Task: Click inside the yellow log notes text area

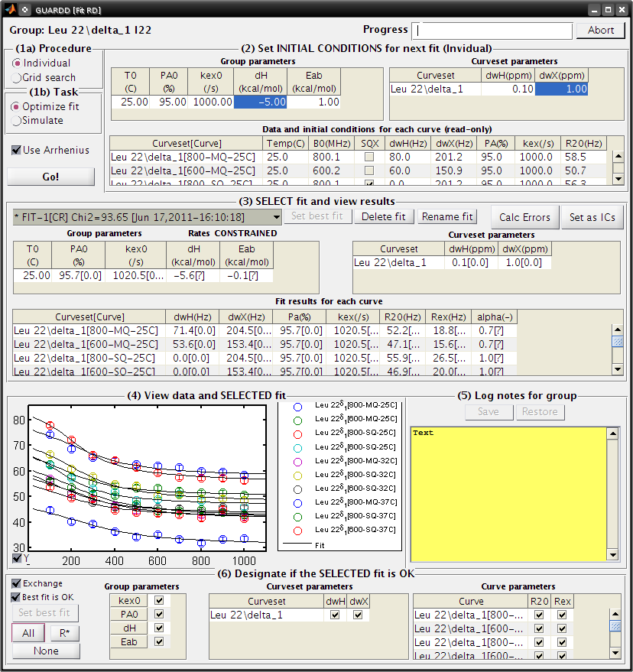Action: pos(508,494)
